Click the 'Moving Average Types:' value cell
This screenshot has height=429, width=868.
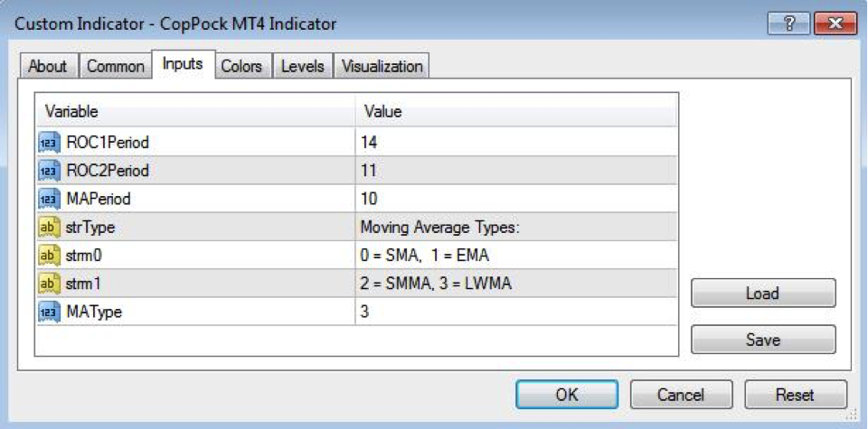pyautogui.click(x=516, y=228)
